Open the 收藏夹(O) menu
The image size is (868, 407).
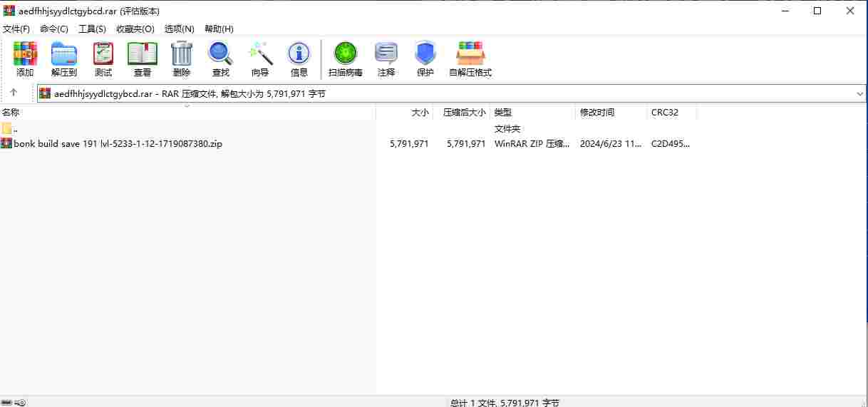(x=135, y=29)
